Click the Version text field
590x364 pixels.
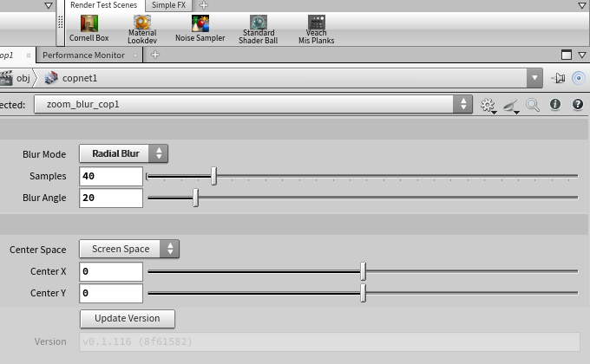pos(329,341)
